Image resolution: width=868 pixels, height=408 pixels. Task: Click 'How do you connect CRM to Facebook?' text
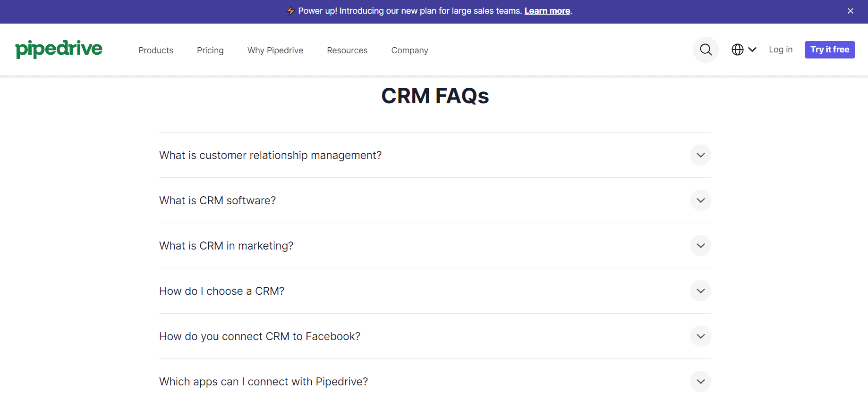click(260, 336)
